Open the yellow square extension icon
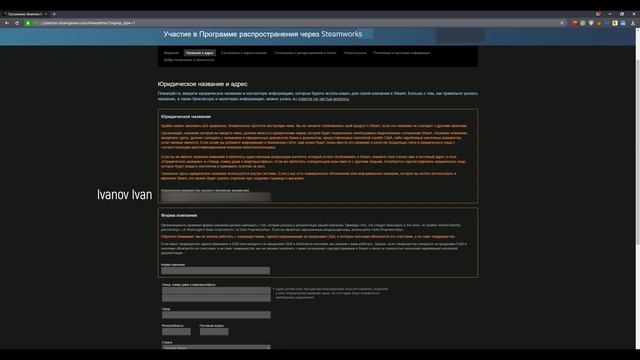The height and width of the screenshot is (360, 640). coord(615,23)
